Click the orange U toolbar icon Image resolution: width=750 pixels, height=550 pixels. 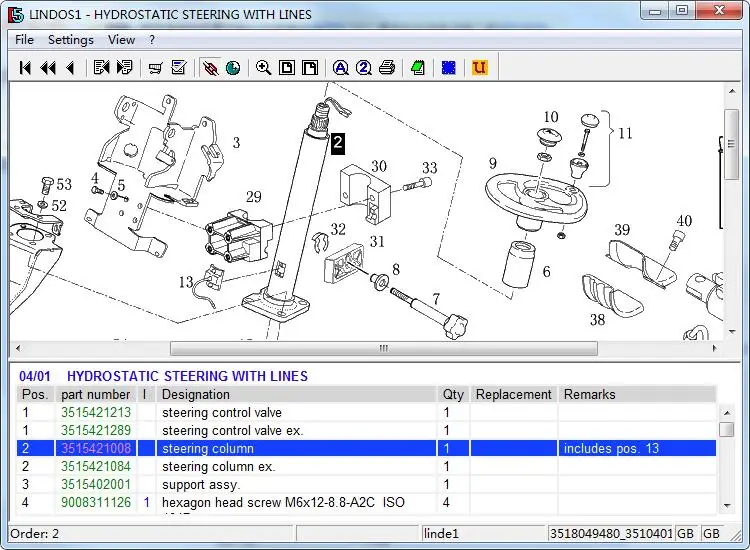479,68
